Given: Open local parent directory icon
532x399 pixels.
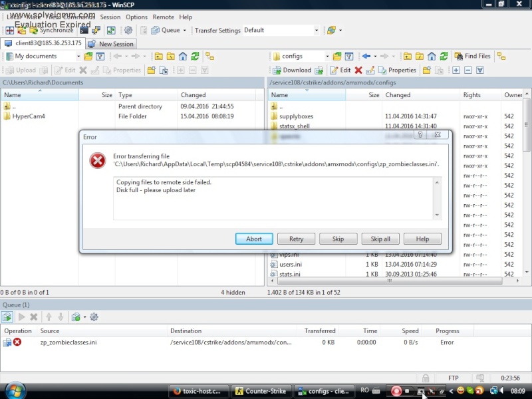Looking at the screenshot, I should pyautogui.click(x=159, y=57).
